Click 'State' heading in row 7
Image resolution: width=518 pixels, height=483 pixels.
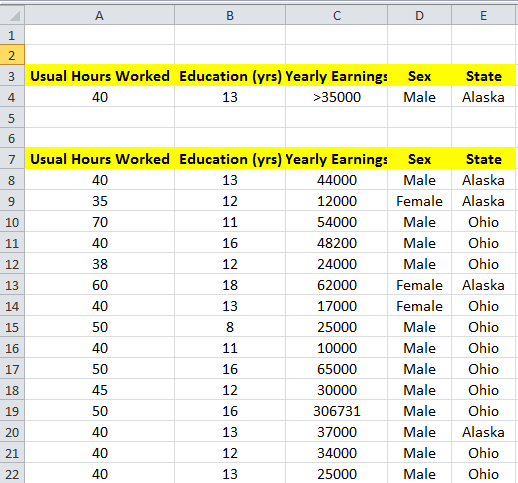click(484, 159)
